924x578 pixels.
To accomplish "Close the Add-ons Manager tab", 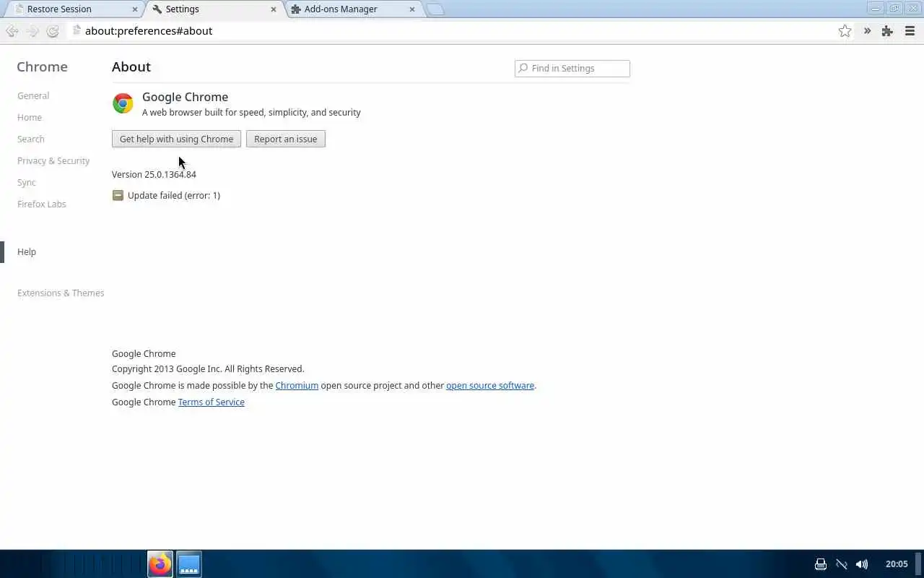I will (x=412, y=9).
